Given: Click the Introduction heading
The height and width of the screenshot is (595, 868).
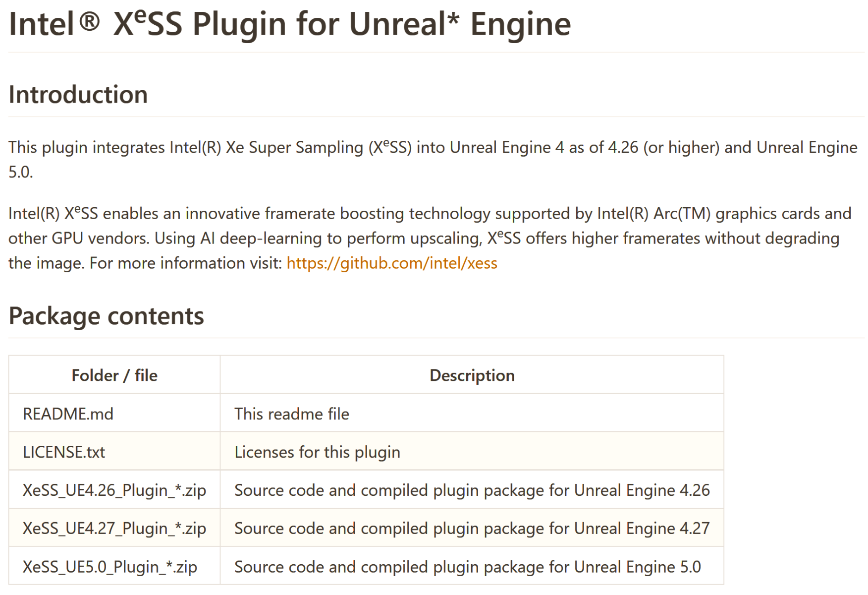Looking at the screenshot, I should 78,95.
